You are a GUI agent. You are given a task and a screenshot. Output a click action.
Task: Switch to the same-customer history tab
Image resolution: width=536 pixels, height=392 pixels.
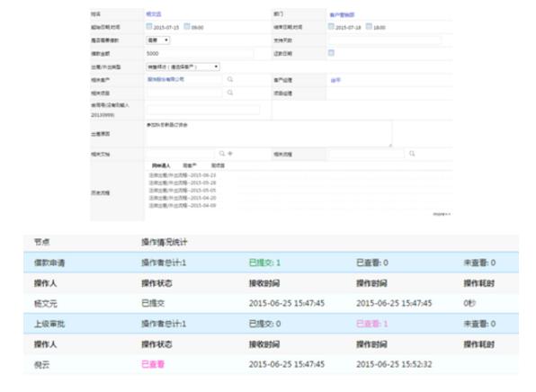coord(190,165)
